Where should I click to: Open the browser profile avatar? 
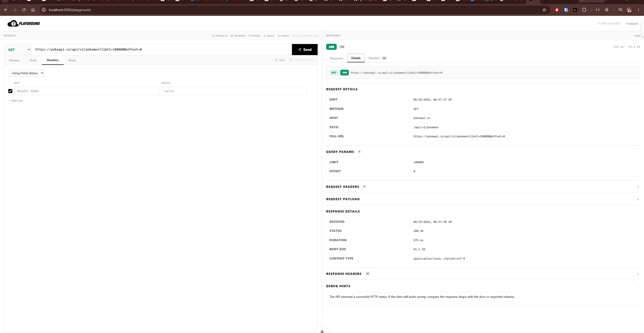click(x=629, y=10)
